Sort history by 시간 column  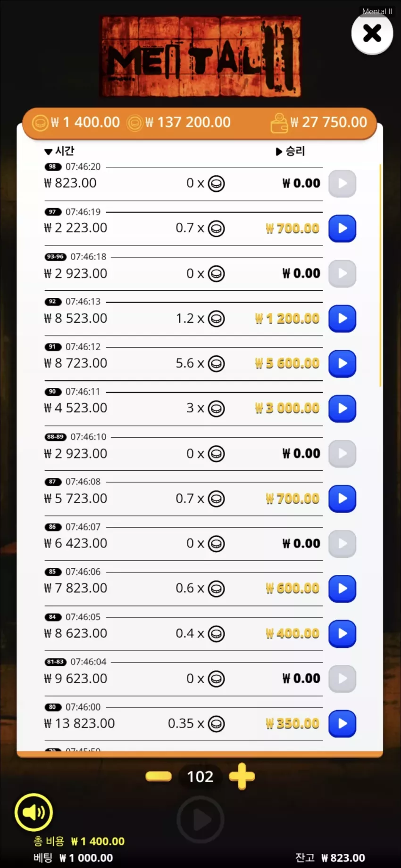(x=59, y=151)
